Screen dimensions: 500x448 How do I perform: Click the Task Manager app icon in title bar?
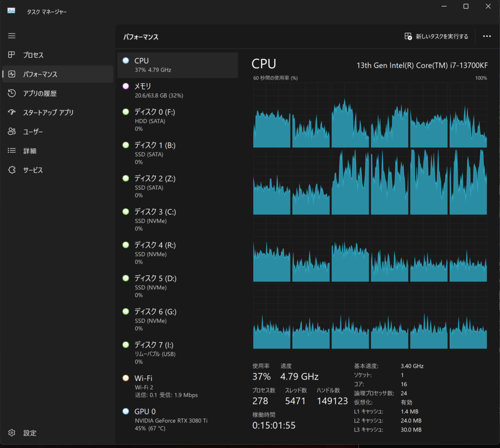tap(11, 11)
